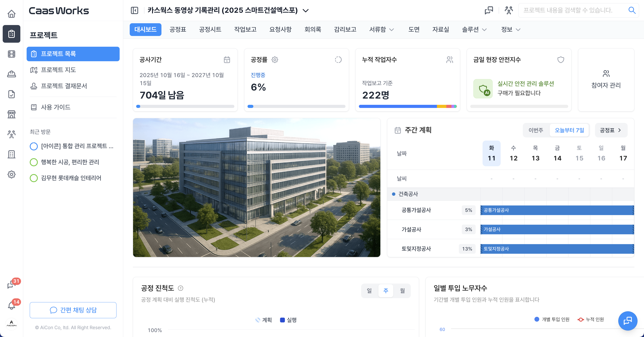Viewport: 644px width, 337px height.
Task: Open the floating blue chat bubble button
Action: click(627, 321)
